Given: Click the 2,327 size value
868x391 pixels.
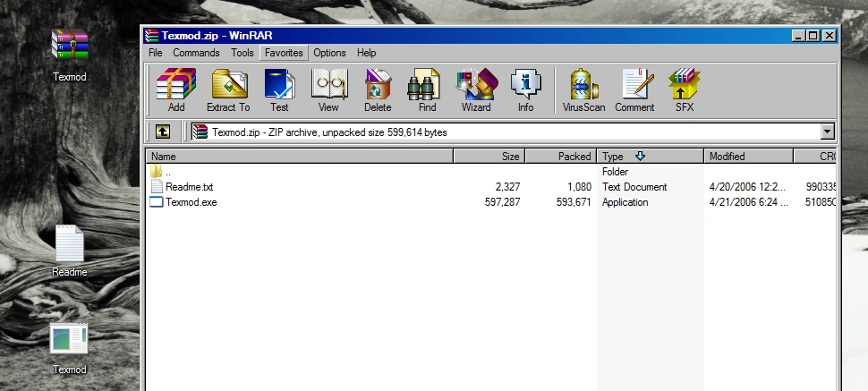Looking at the screenshot, I should click(509, 187).
